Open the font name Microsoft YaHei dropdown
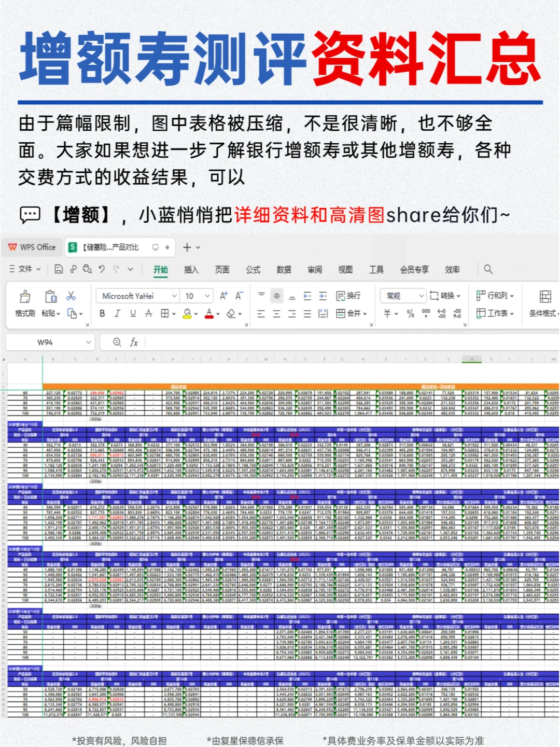 (174, 296)
